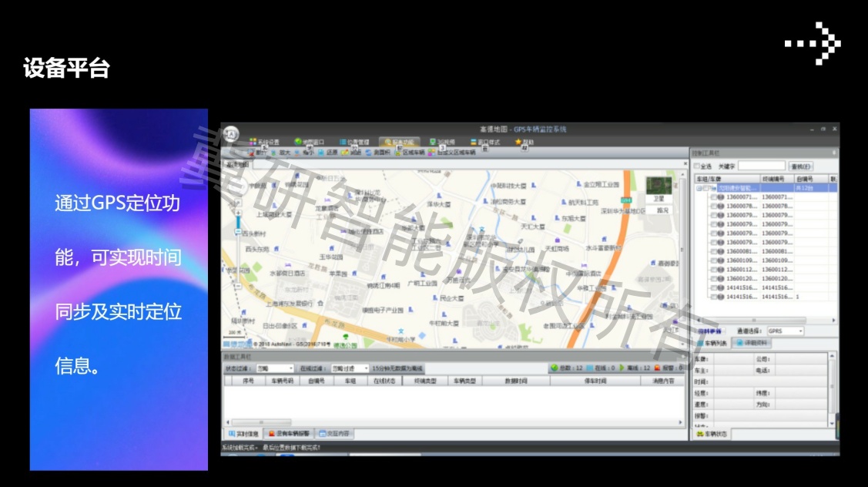Click the 在线:0 status icon
868x487 pixels.
point(589,368)
